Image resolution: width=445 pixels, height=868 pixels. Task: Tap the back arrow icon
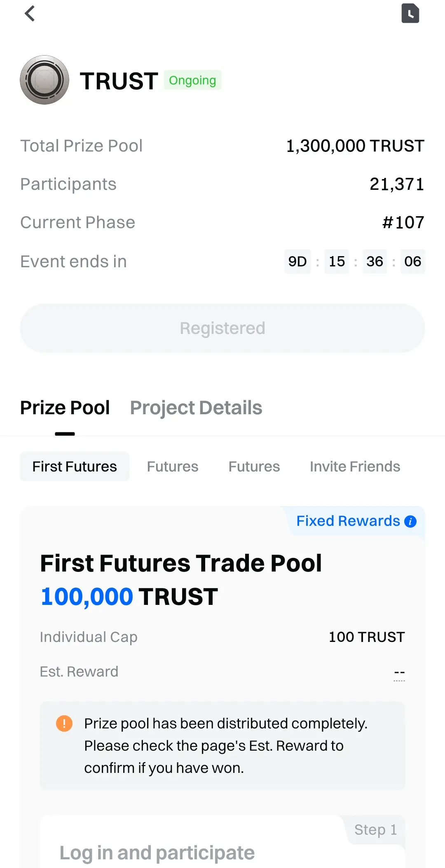pos(30,14)
